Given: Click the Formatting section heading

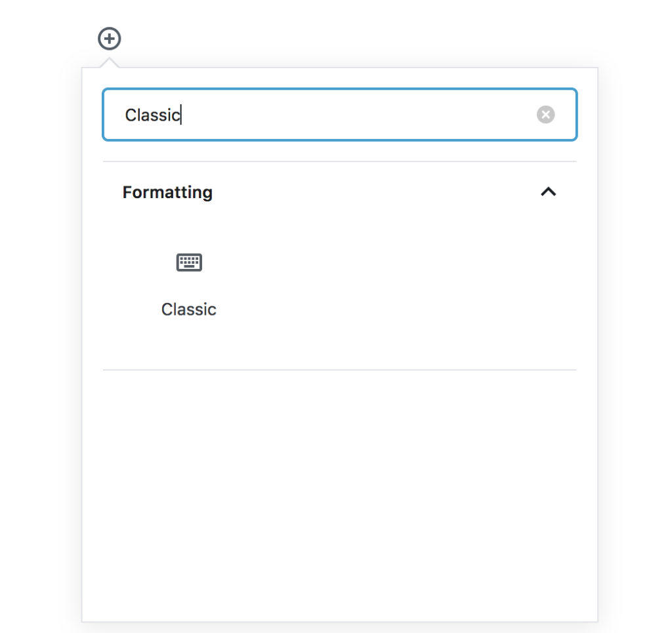Looking at the screenshot, I should [167, 192].
